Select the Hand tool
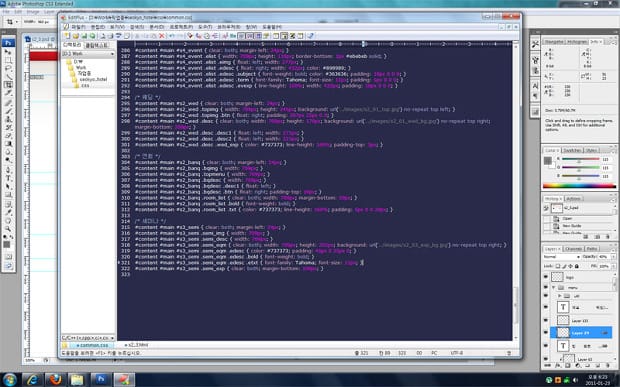The height and width of the screenshot is (387, 620). (x=8, y=221)
